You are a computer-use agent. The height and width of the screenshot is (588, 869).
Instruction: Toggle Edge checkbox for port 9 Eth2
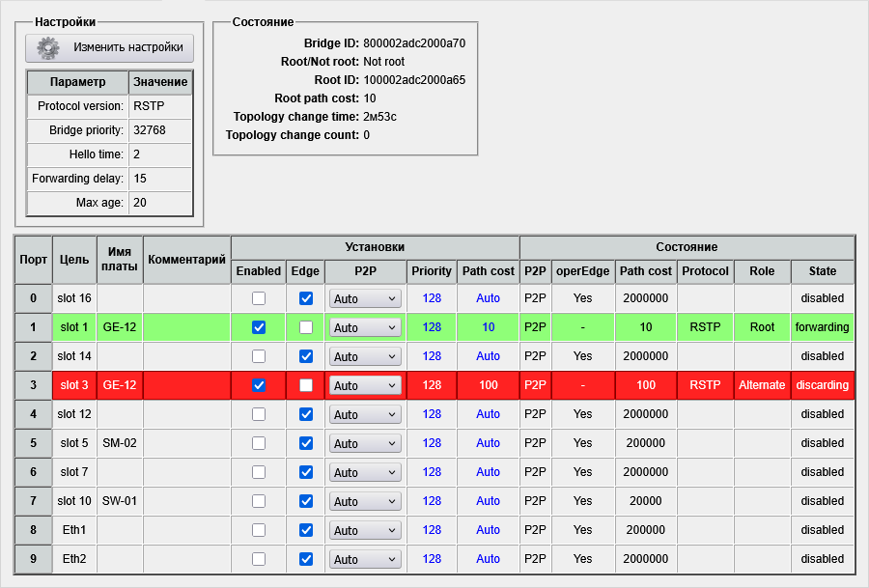[306, 559]
